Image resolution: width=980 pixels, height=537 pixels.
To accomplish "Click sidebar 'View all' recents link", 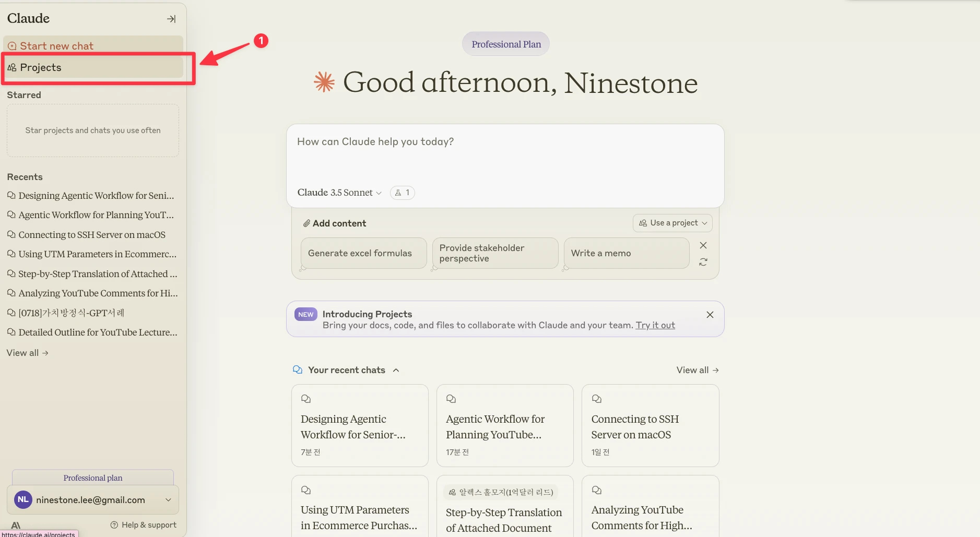I will pos(28,353).
